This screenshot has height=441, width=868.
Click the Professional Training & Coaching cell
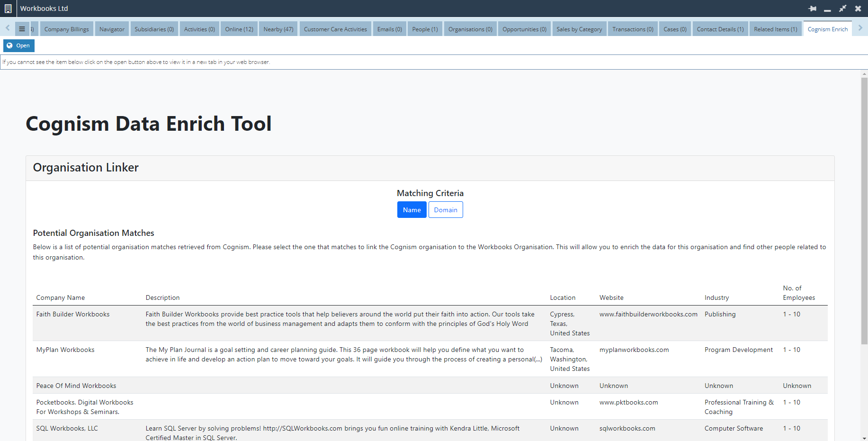point(739,407)
